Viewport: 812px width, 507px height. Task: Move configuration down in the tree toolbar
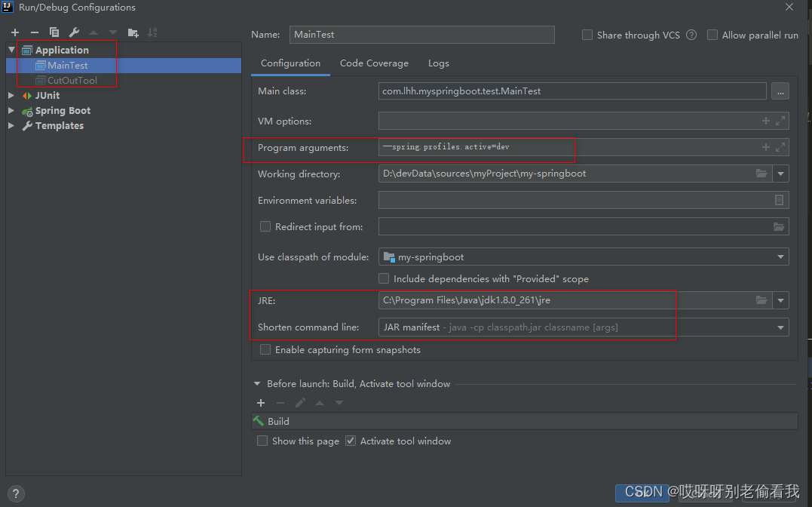coord(113,32)
